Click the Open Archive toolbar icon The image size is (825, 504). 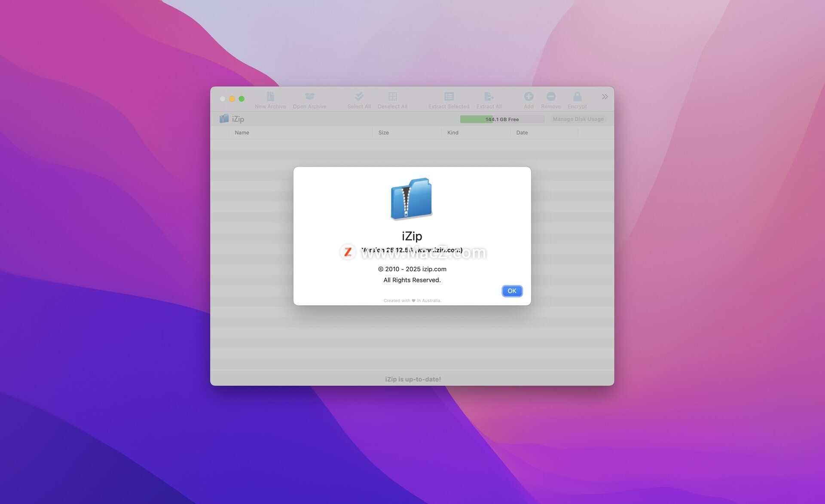309,97
